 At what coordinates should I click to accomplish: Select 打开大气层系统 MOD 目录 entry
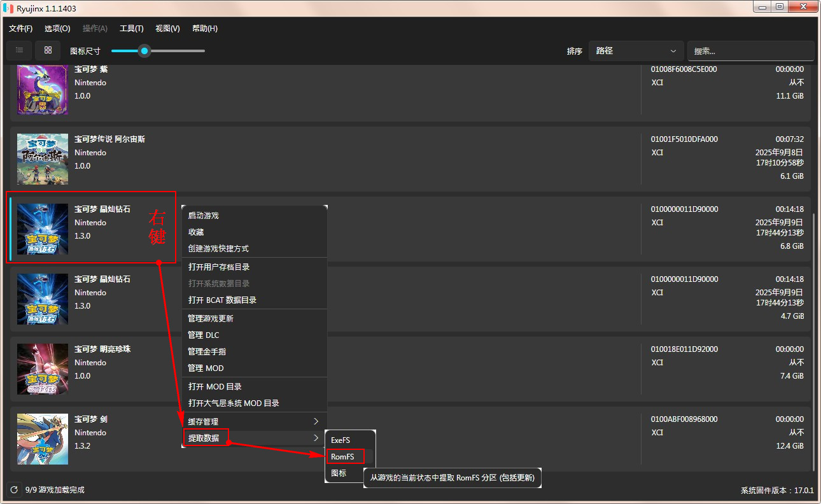pos(255,403)
